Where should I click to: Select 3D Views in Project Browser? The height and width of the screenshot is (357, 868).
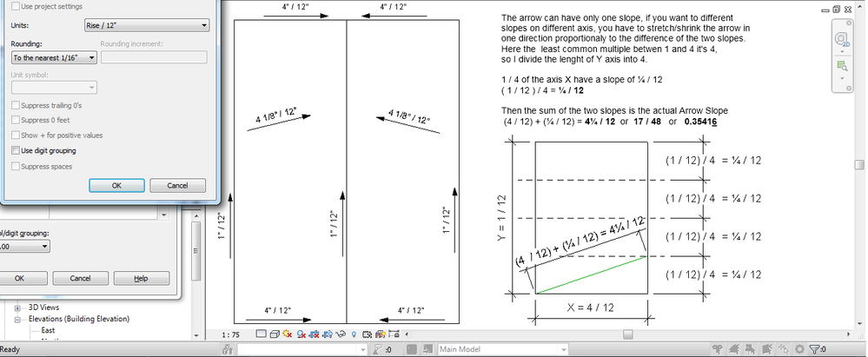(x=43, y=307)
